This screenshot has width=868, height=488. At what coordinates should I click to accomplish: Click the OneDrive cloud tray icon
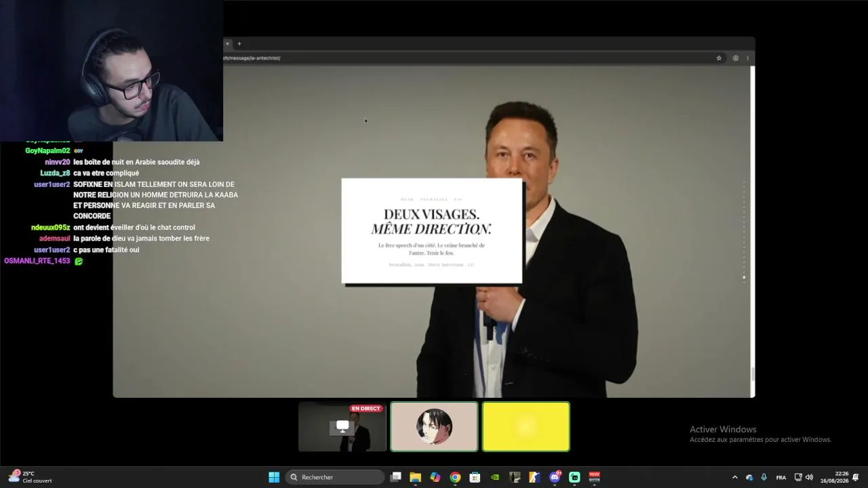(749, 477)
